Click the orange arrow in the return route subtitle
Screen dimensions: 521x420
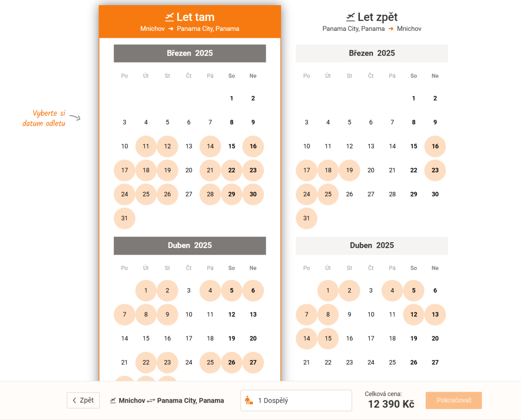(391, 29)
